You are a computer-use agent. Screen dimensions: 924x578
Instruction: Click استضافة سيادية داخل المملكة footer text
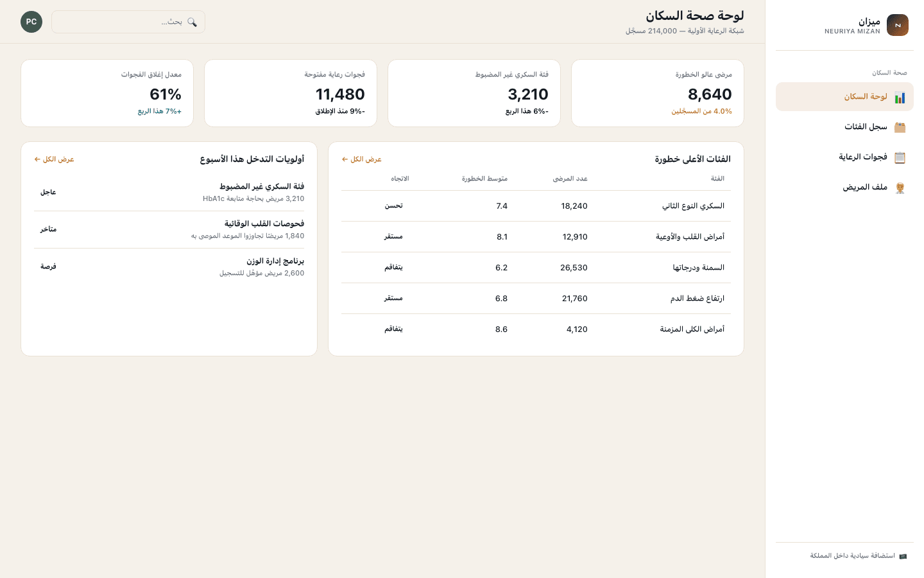click(x=852, y=556)
